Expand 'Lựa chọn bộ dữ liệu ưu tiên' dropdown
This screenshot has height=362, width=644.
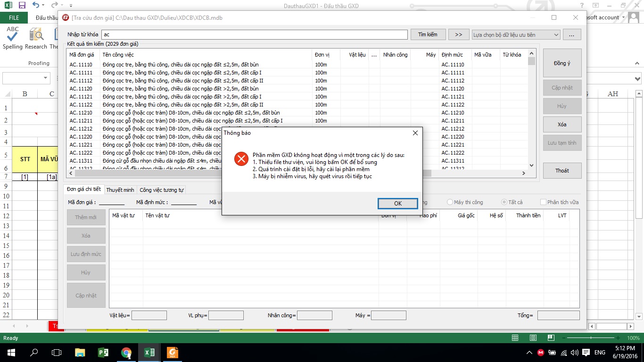tap(556, 34)
